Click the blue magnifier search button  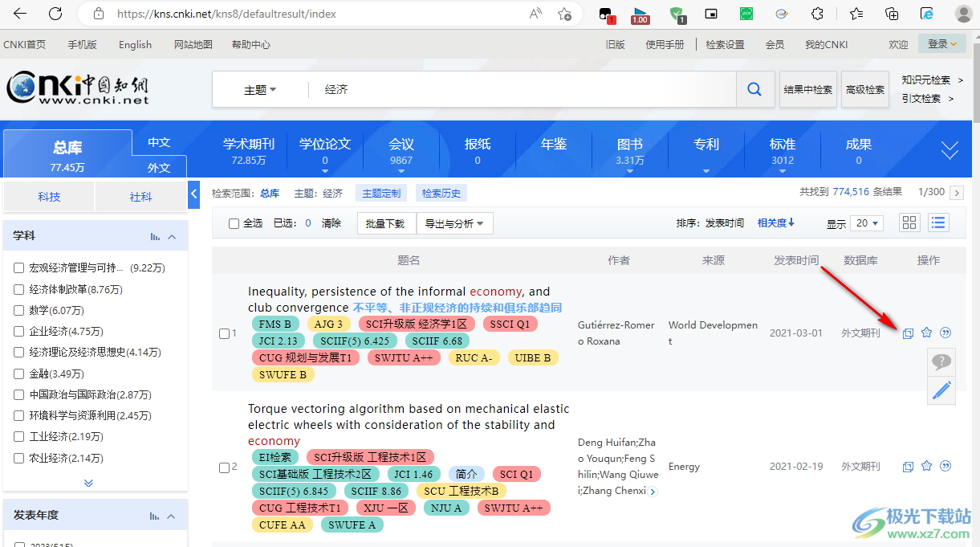(x=754, y=89)
